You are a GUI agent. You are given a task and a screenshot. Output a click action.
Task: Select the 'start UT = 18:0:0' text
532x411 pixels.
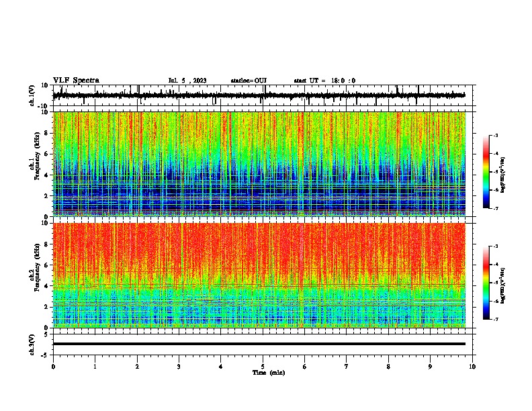[x=324, y=81]
